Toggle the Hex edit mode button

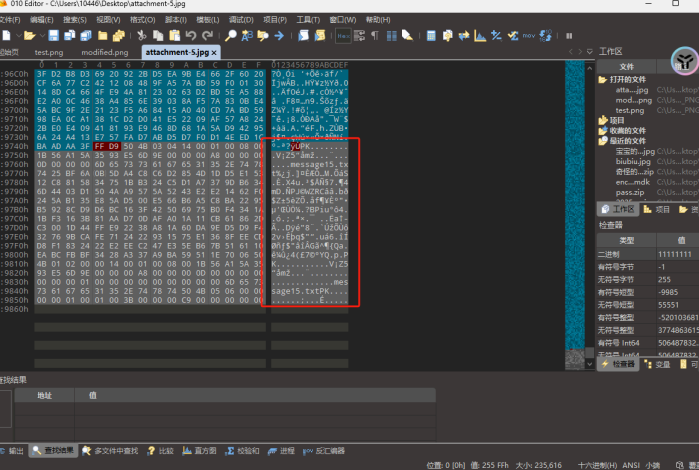click(x=342, y=35)
